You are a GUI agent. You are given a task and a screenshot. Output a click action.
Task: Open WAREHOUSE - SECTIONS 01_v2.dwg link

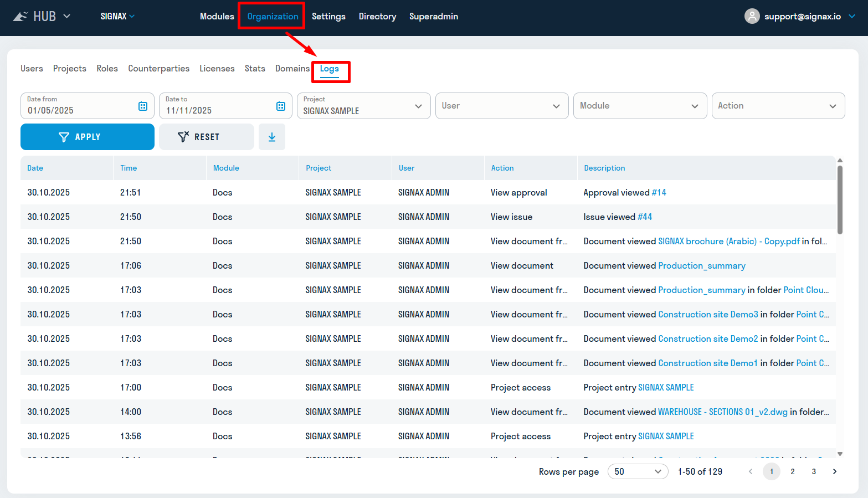point(723,412)
